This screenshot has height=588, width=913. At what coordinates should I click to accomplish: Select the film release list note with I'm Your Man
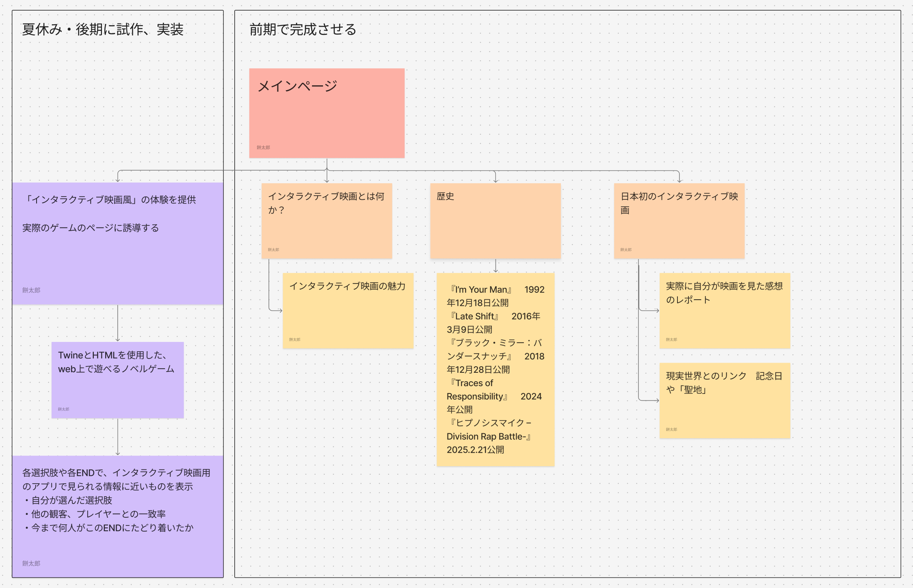tap(495, 369)
